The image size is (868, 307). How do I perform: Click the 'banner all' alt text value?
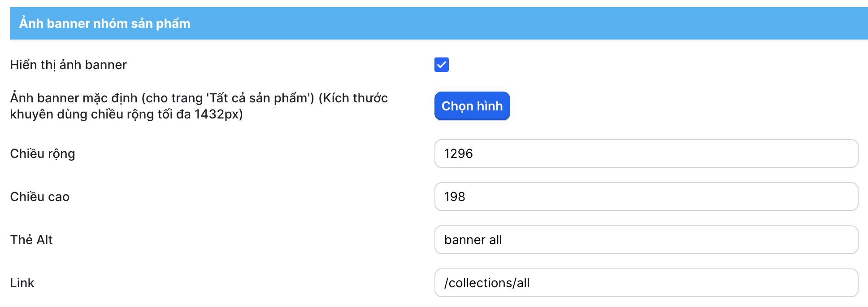tap(473, 240)
